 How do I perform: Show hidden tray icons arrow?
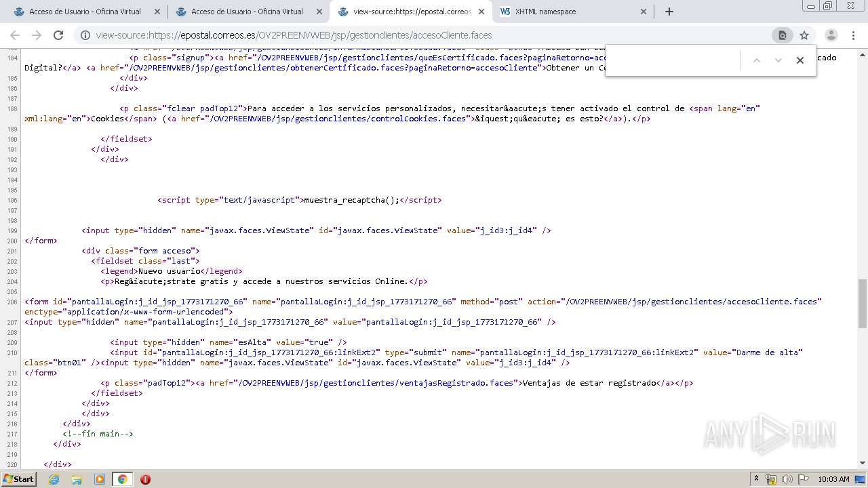click(x=756, y=479)
